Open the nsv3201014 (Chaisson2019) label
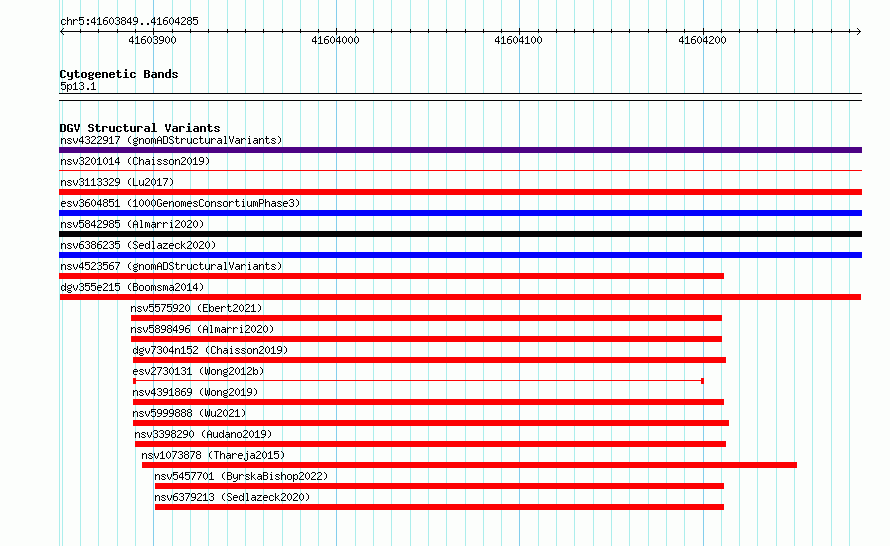 (135, 161)
